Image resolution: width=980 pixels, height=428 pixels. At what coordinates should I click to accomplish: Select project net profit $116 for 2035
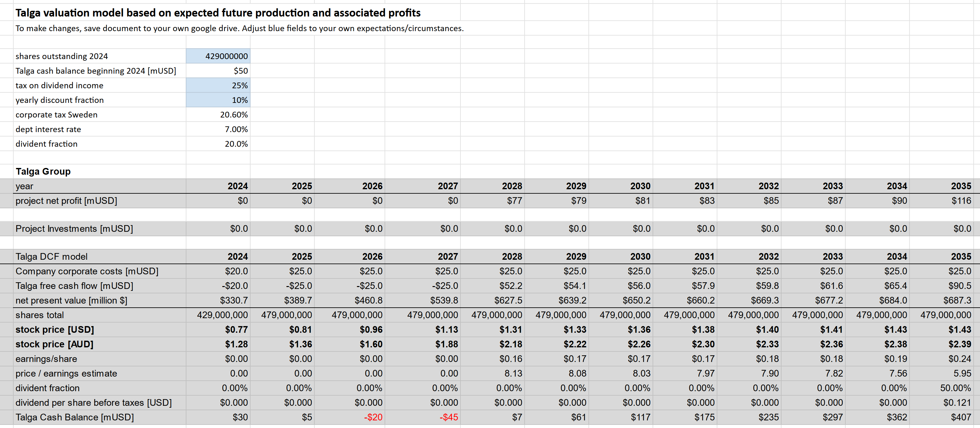(941, 200)
